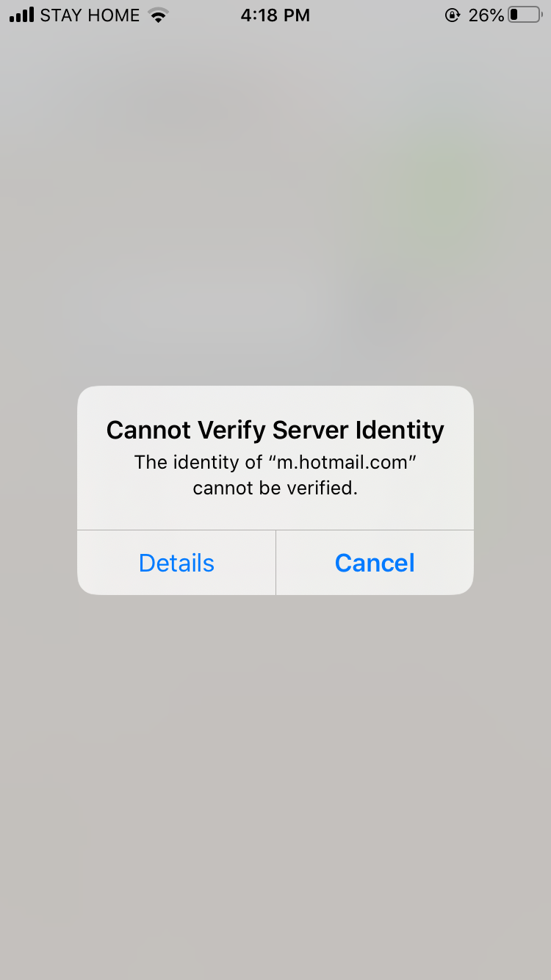Tap the divider between Details and Cancel
This screenshot has height=980, width=551.
(x=275, y=563)
